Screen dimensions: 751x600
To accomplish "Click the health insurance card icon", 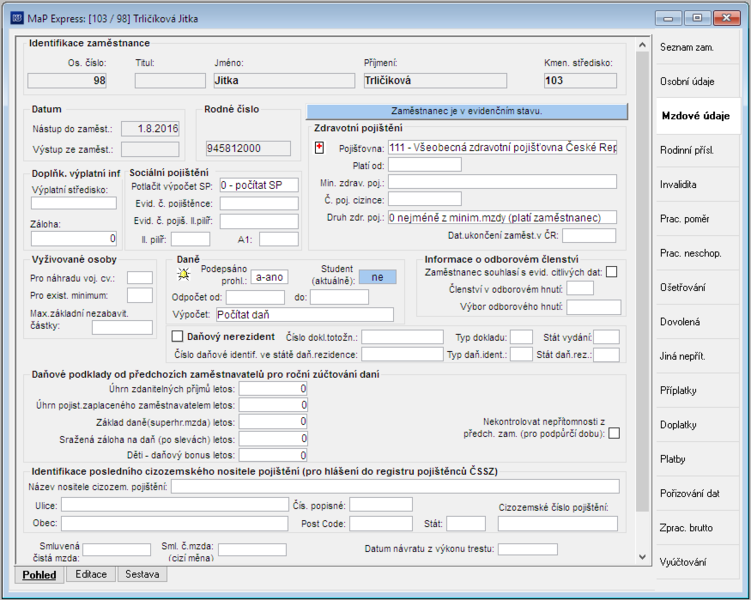I will click(x=319, y=148).
